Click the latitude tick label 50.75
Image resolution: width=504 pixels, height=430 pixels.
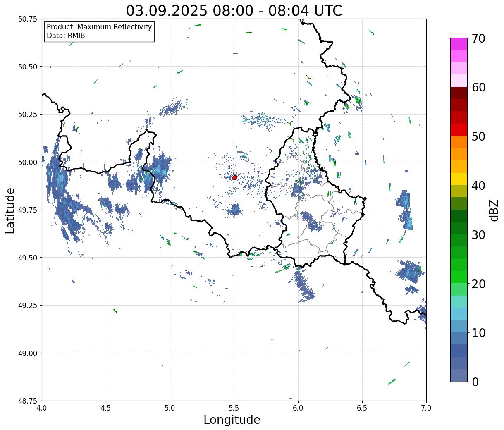click(x=28, y=19)
